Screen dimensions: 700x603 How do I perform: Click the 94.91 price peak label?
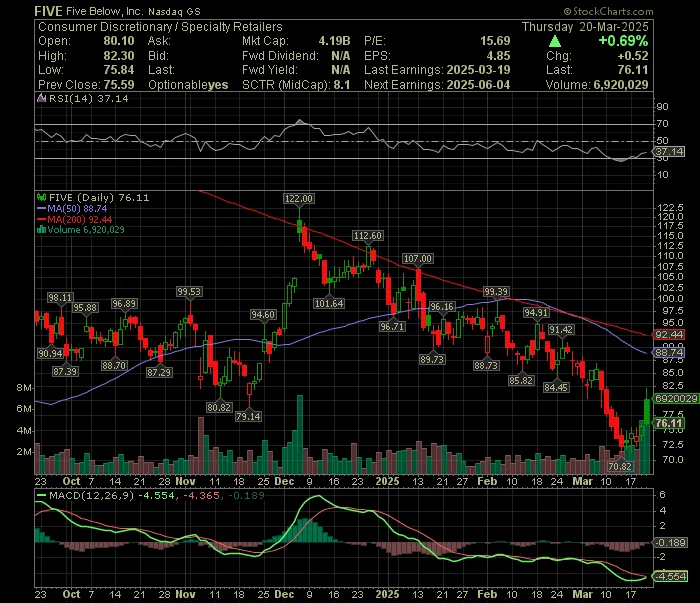536,312
